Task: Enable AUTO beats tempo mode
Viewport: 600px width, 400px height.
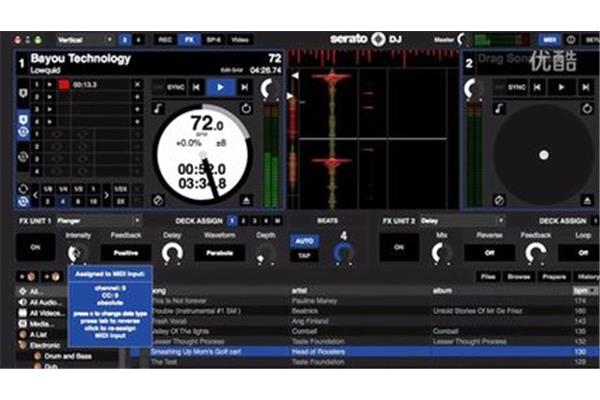Action: tap(304, 241)
